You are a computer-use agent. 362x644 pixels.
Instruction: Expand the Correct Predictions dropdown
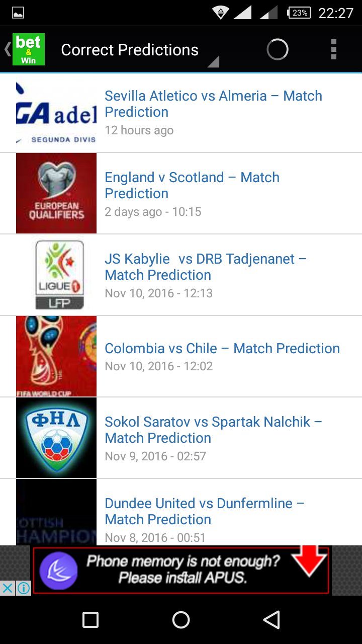130,50
